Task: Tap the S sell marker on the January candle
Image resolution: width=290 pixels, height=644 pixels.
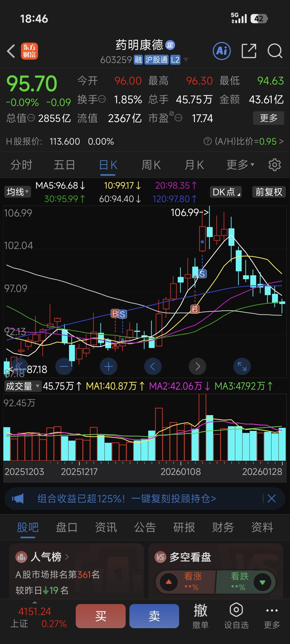Action: coord(202,274)
